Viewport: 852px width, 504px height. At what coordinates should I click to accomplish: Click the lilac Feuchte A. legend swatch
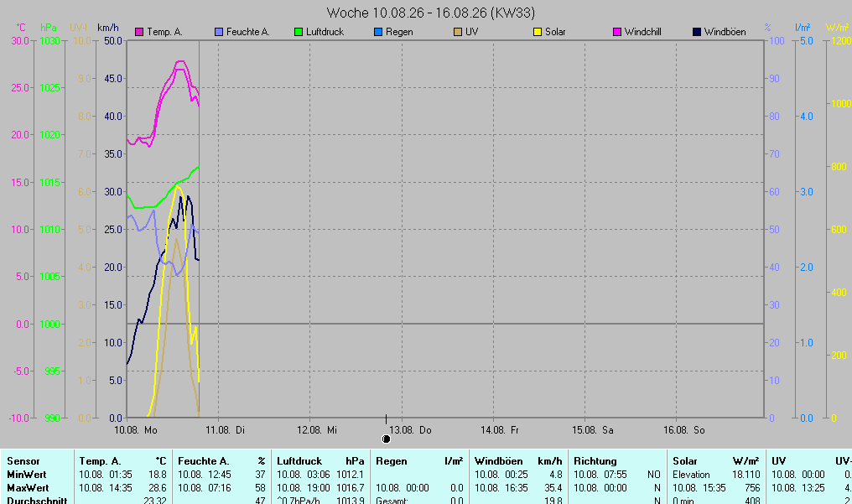point(219,32)
